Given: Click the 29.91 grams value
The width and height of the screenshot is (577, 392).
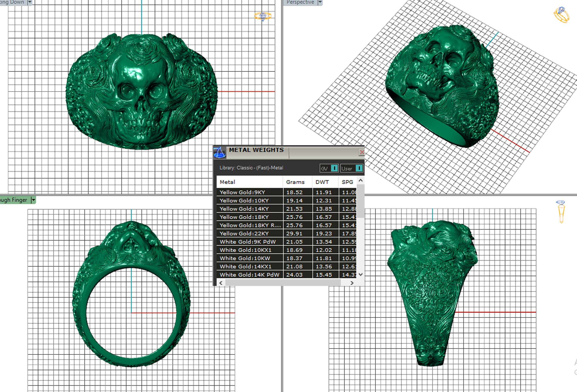Looking at the screenshot, I should 294,233.
